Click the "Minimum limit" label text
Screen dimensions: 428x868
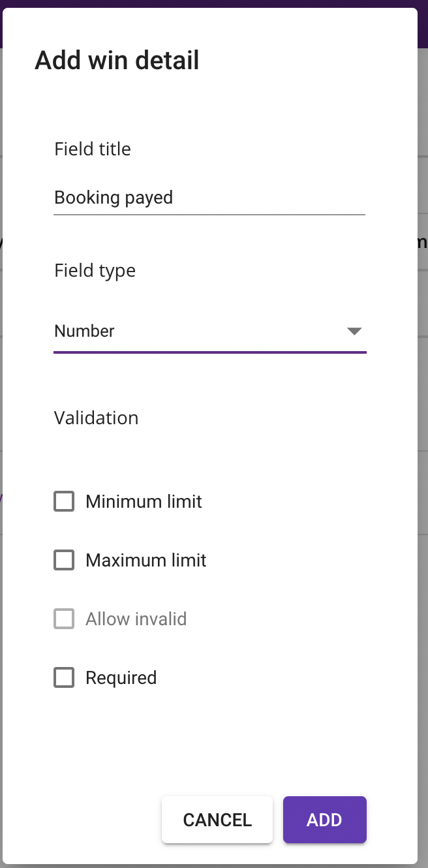click(x=144, y=502)
